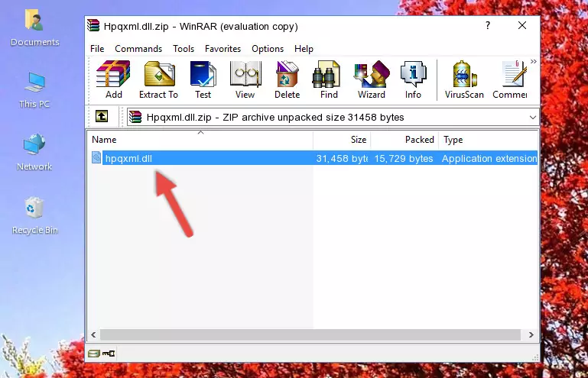Click the WinRAR title bar icon
The image size is (588, 378).
[93, 25]
